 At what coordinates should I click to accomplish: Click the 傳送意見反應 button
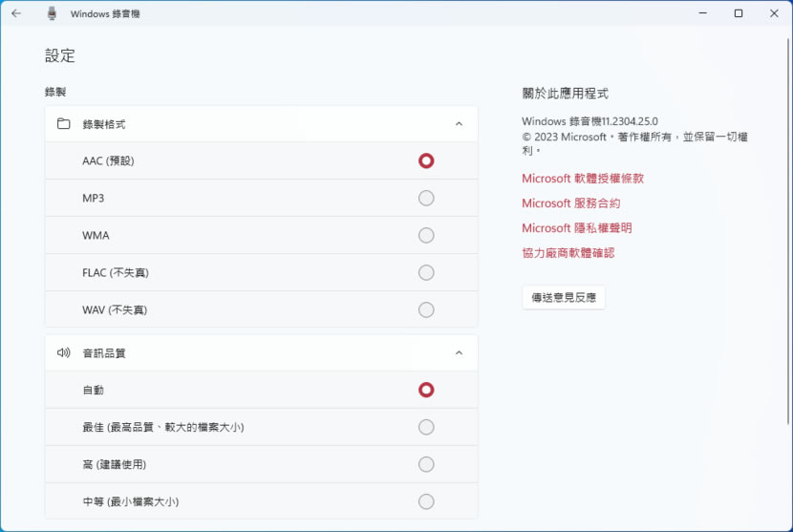click(x=564, y=297)
